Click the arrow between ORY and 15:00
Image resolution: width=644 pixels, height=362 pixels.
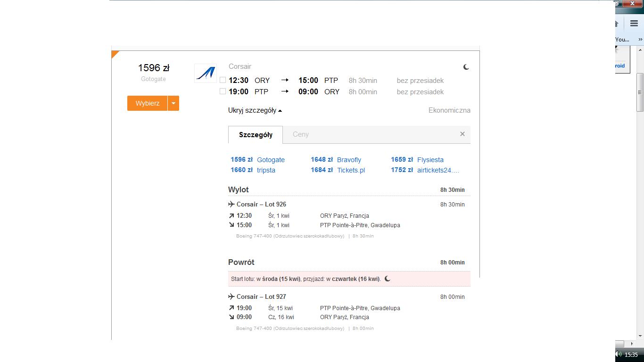pyautogui.click(x=285, y=80)
